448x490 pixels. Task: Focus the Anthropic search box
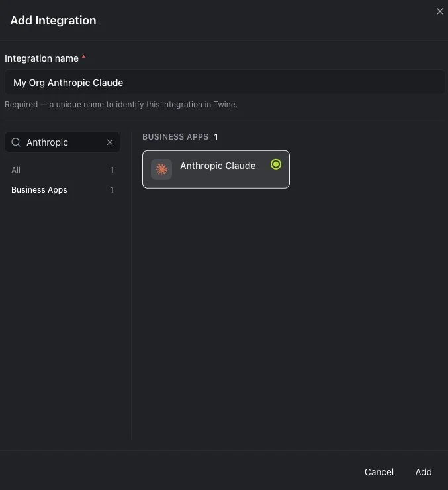click(x=62, y=142)
